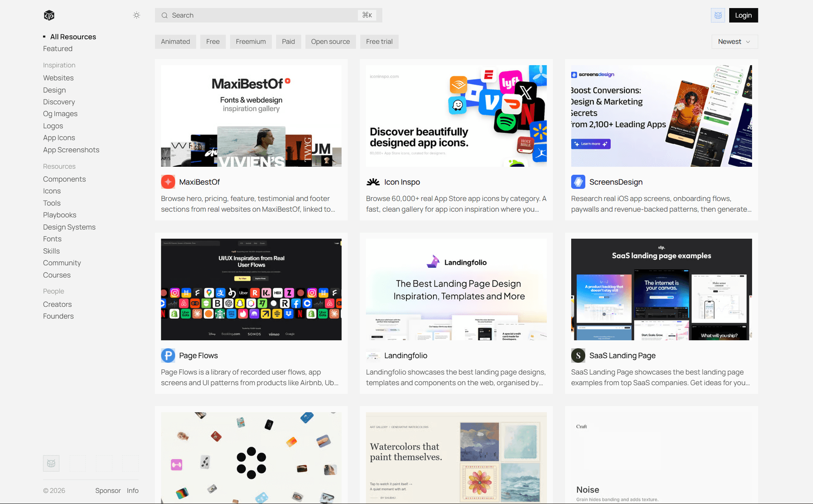The image size is (813, 504).
Task: Enable the Free trial filter chip
Action: point(379,41)
